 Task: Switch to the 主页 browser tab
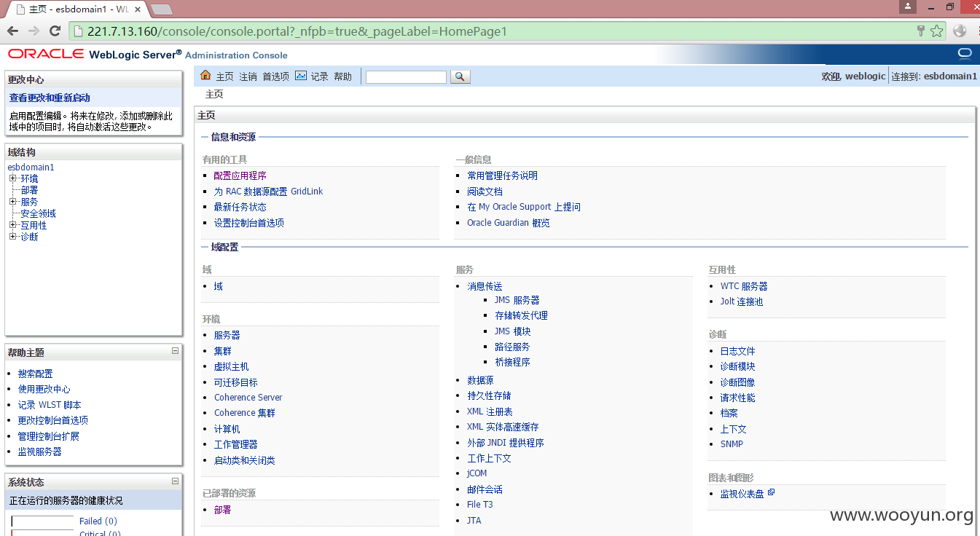pyautogui.click(x=79, y=9)
